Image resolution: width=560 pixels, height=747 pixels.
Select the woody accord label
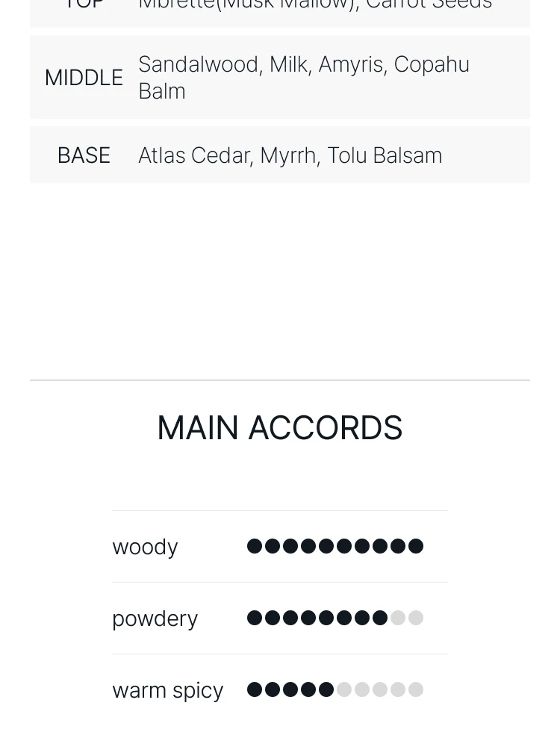click(x=145, y=547)
